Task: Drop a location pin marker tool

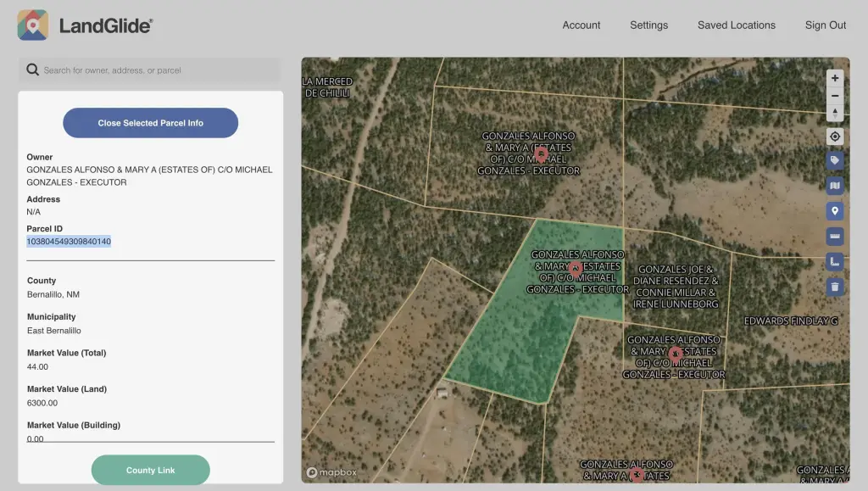Action: [835, 211]
